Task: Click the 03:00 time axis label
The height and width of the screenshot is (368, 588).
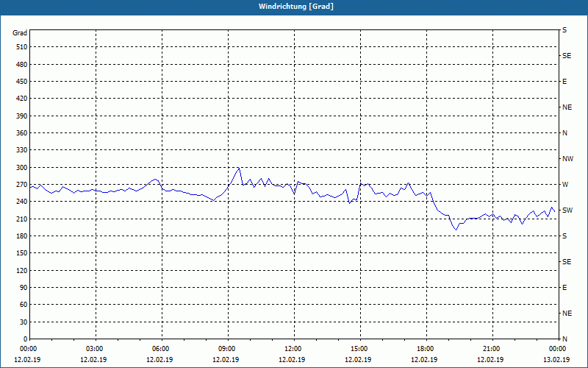Action: (96, 348)
